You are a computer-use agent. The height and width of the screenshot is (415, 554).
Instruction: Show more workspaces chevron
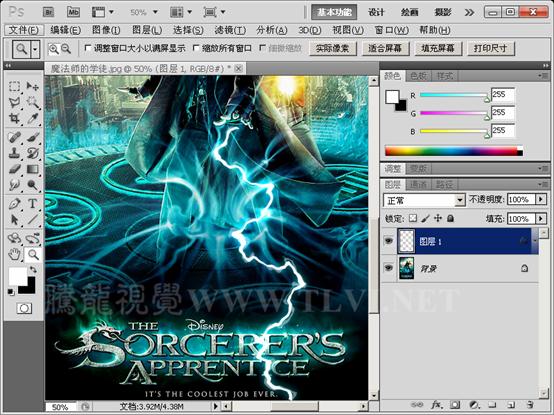[x=469, y=13]
